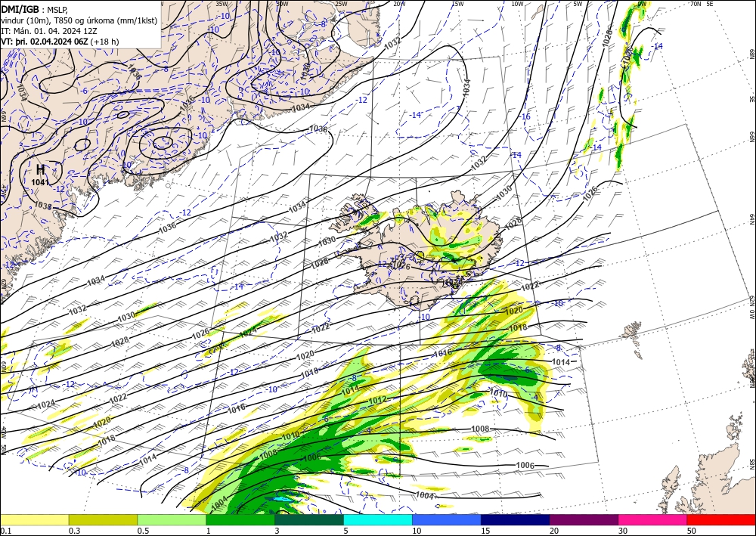Click the '15' legend value

pos(485,531)
